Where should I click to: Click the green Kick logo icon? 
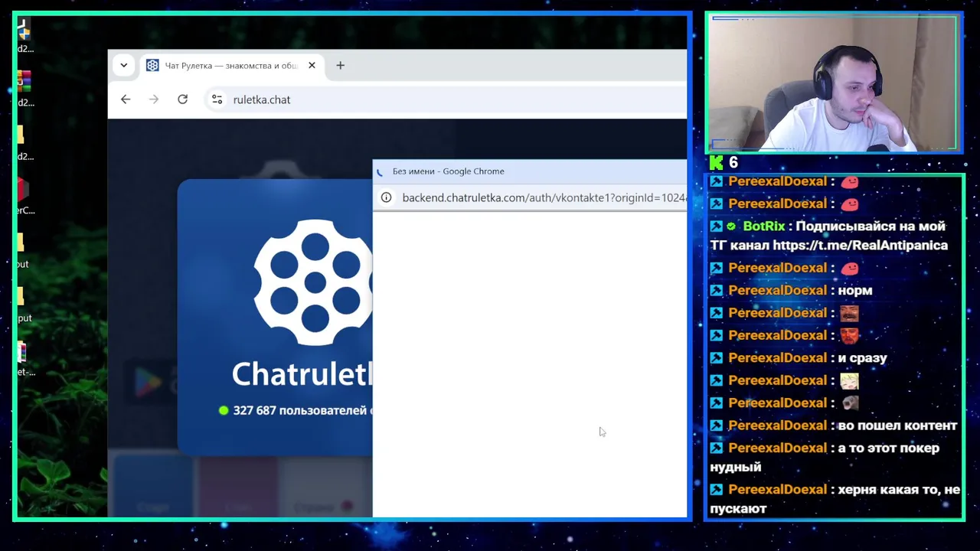(x=716, y=162)
